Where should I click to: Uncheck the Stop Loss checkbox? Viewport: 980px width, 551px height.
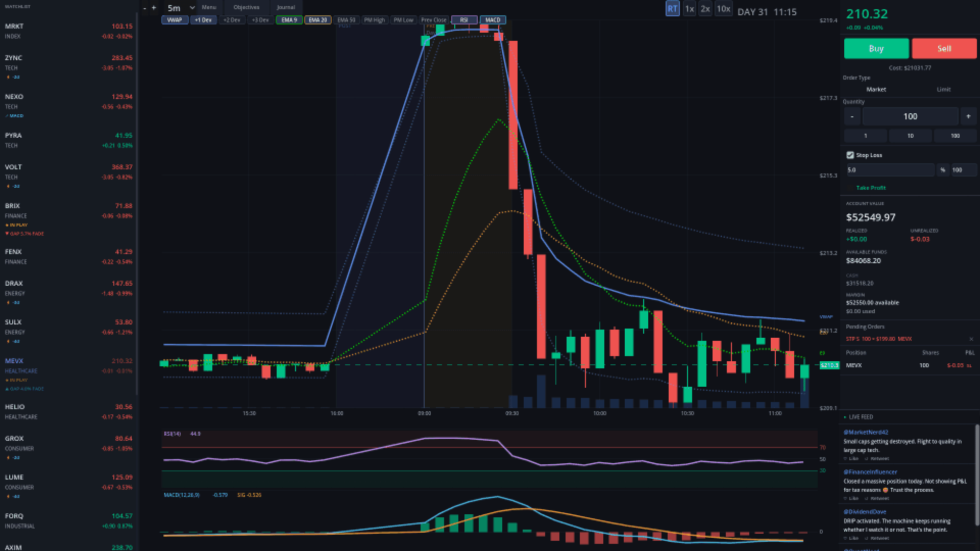(x=850, y=155)
